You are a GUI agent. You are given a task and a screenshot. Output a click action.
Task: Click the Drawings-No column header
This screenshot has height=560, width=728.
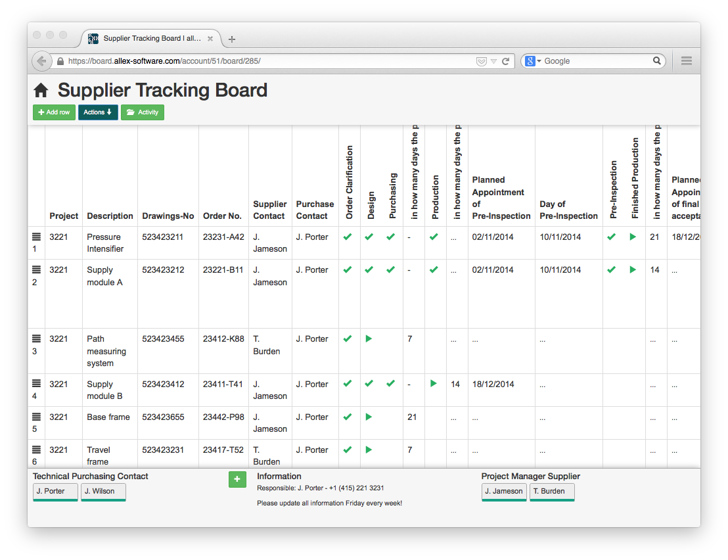point(168,216)
